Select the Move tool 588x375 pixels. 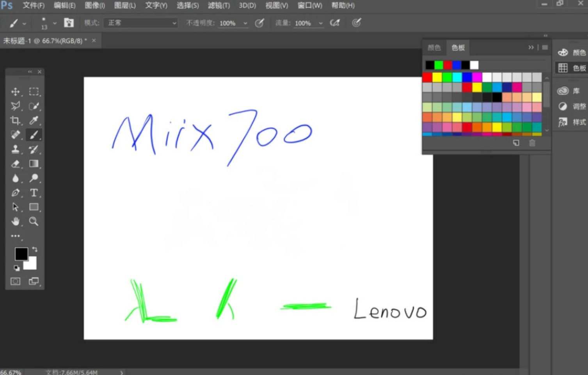(15, 92)
